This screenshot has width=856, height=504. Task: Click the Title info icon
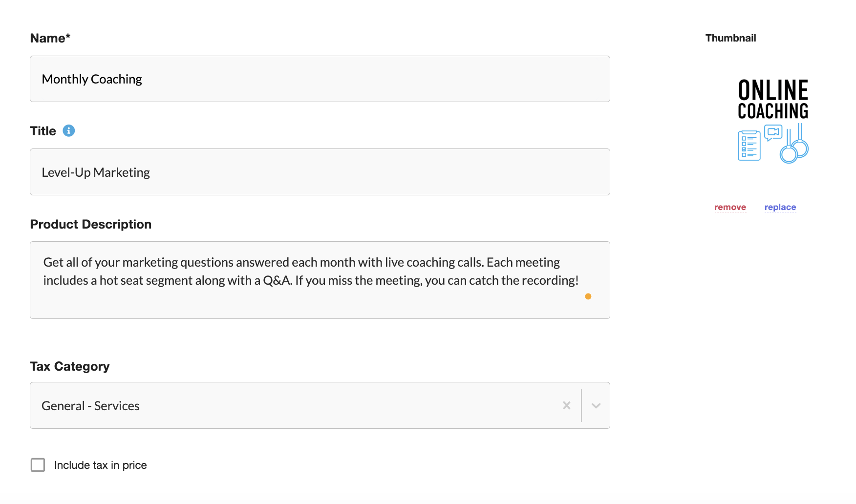69,131
